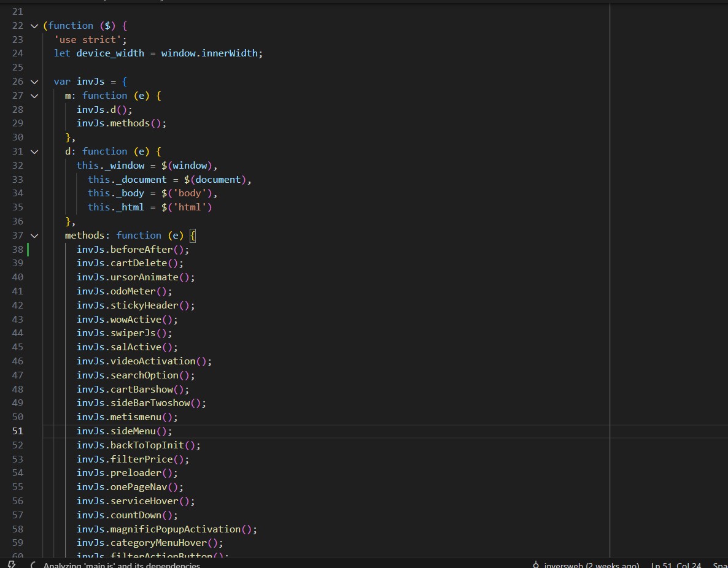Click the loading spinner next to Analyzing status

(34, 564)
